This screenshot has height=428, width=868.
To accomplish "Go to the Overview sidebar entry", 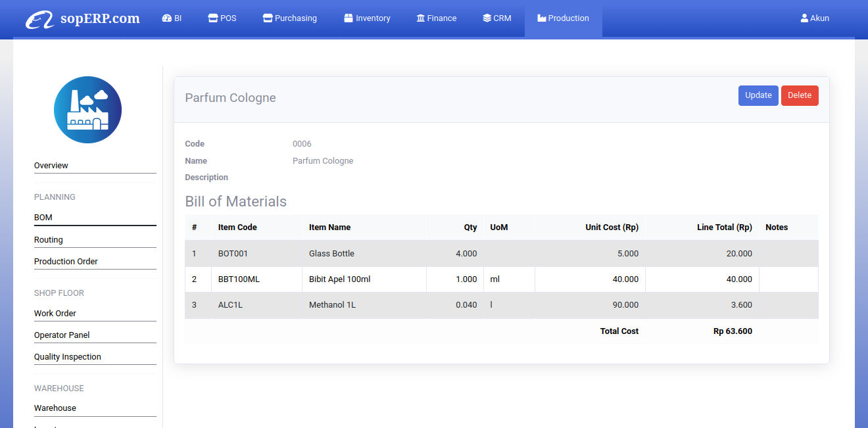I will pos(51,165).
